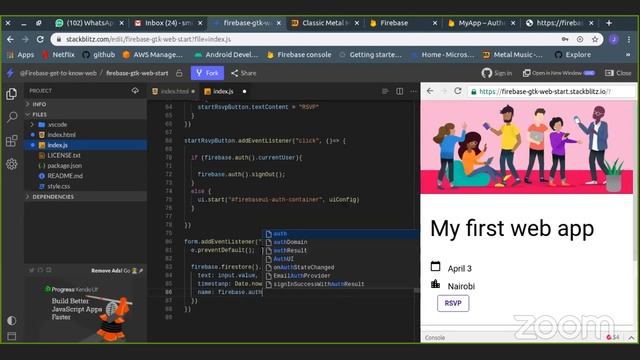
Task: Open package.json file
Action: pos(85,166)
